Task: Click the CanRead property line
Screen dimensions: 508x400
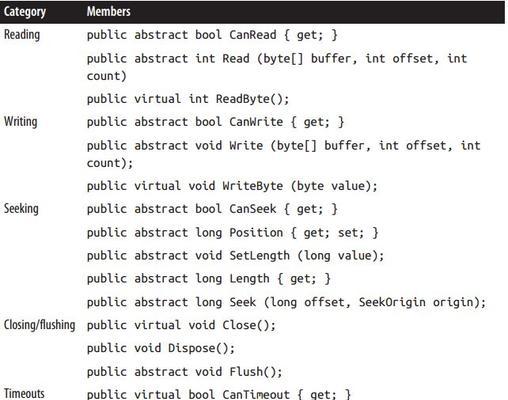Action: (x=212, y=35)
